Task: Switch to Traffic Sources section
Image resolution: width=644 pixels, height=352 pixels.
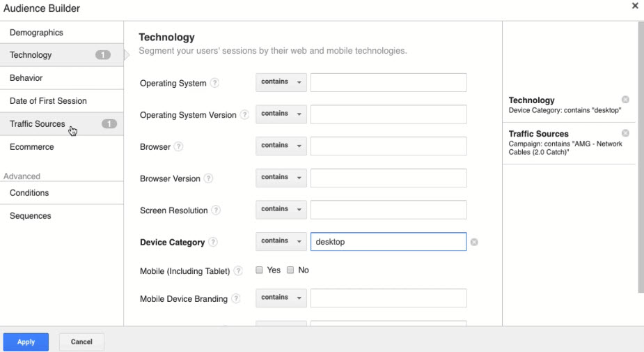Action: (x=38, y=124)
